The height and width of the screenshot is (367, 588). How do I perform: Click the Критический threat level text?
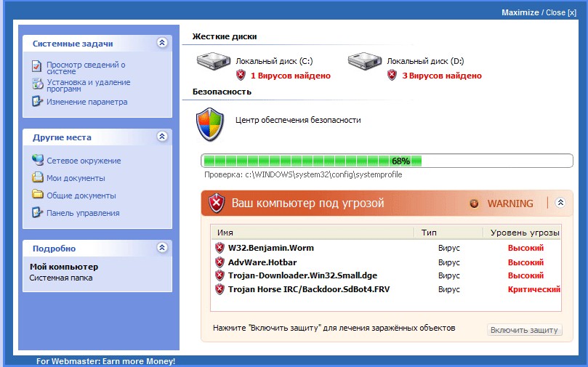point(534,289)
